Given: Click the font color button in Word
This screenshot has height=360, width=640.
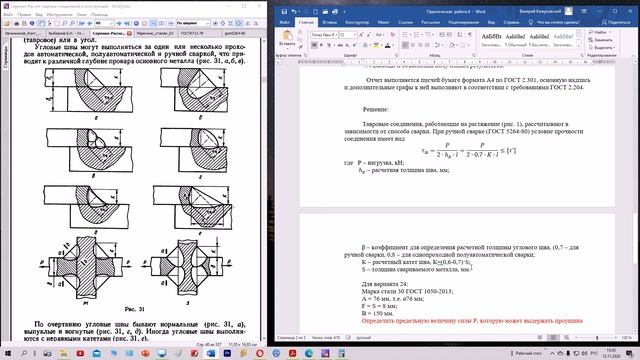Looking at the screenshot, I should [x=388, y=45].
